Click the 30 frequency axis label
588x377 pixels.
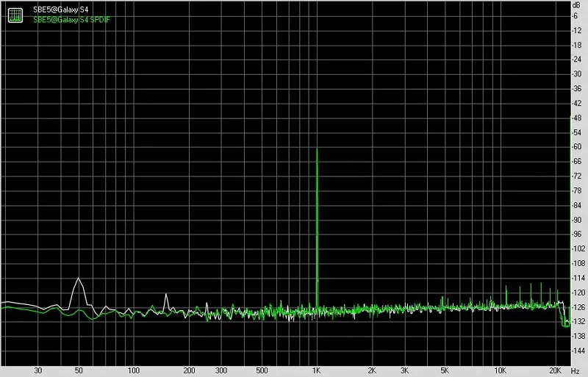coord(38,370)
